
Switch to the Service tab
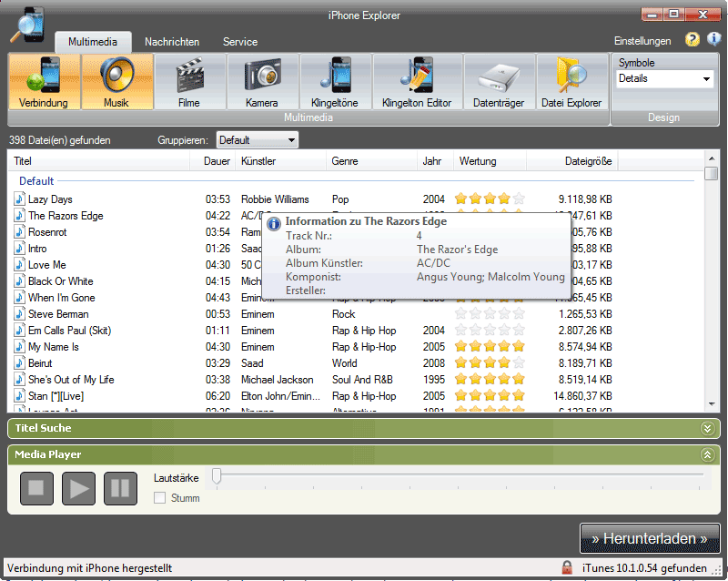pyautogui.click(x=240, y=42)
